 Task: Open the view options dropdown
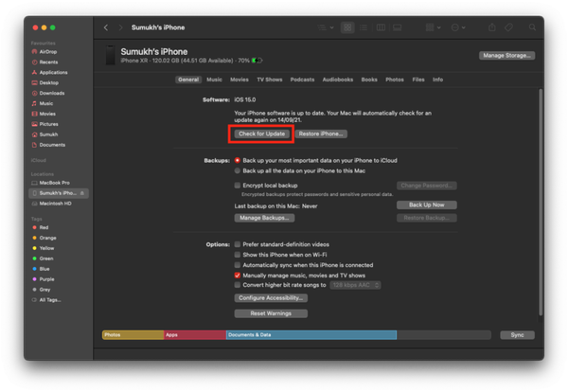click(326, 27)
